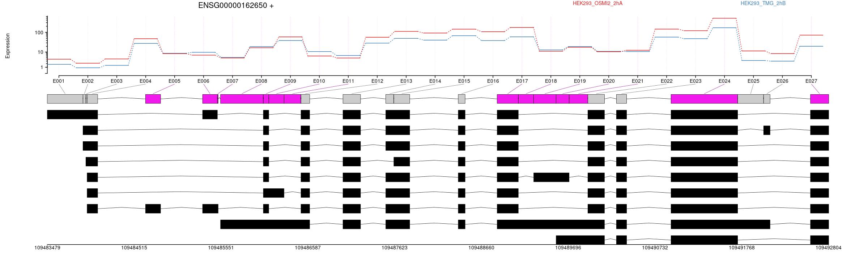
Task: Click genomic coordinate 109483479
Action: click(47, 248)
